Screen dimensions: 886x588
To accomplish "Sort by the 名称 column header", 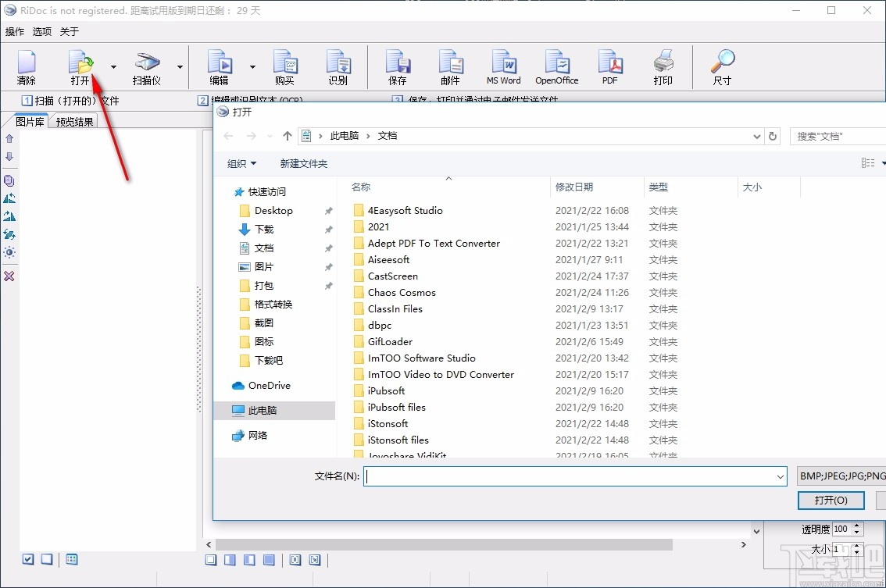I will (x=361, y=187).
